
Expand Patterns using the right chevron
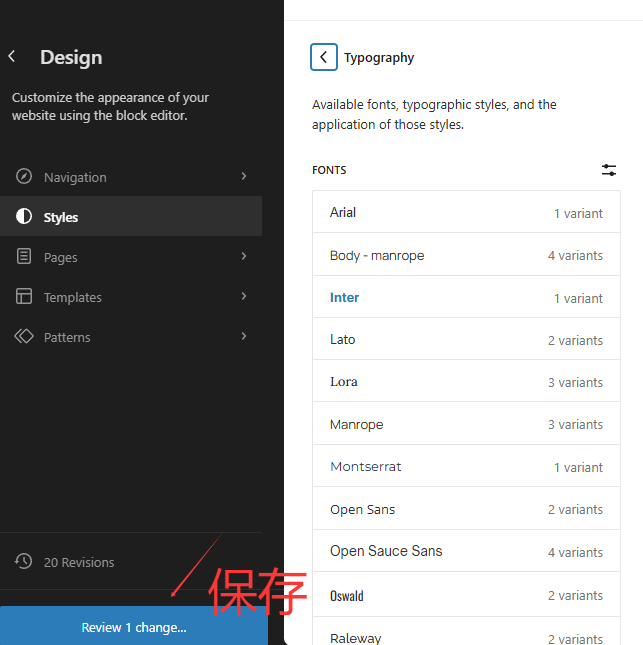(244, 337)
